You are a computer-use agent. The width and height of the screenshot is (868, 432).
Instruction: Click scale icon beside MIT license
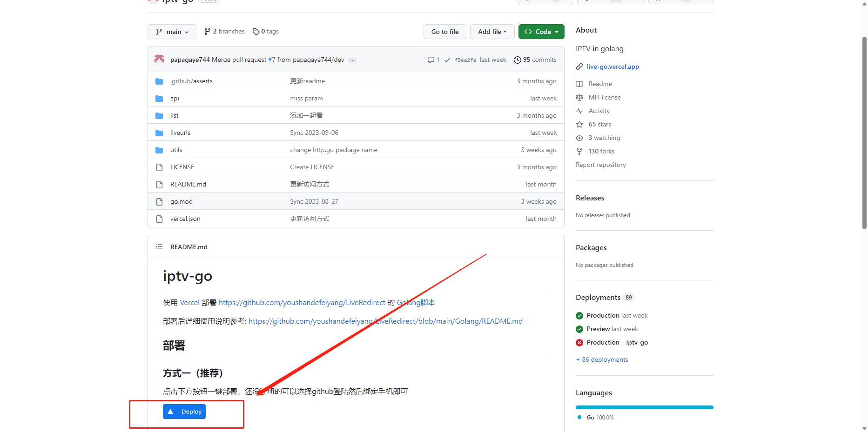[x=579, y=98]
